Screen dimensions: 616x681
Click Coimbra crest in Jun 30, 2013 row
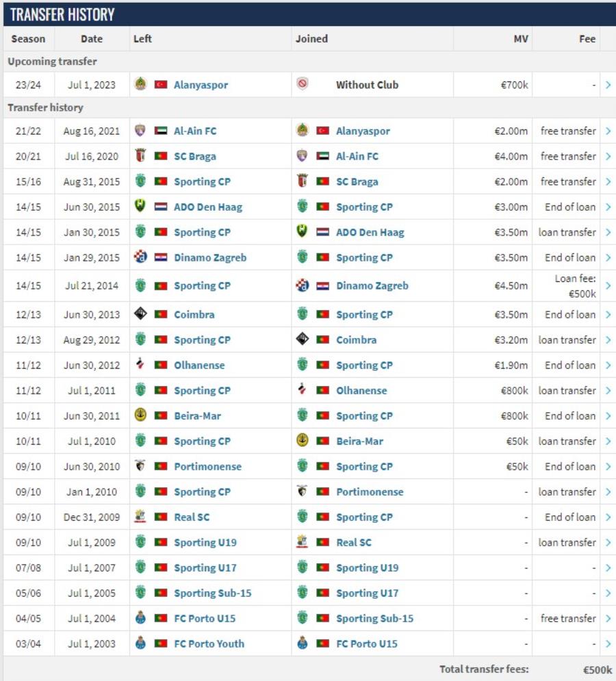point(140,313)
